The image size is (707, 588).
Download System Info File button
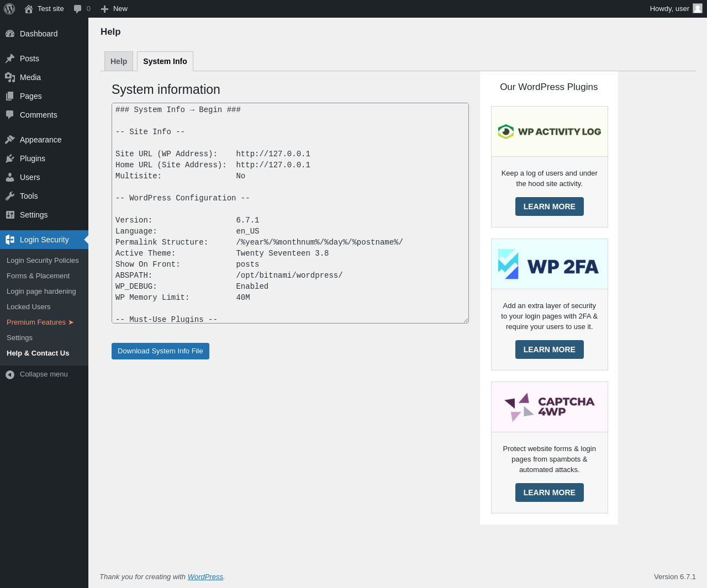(160, 351)
